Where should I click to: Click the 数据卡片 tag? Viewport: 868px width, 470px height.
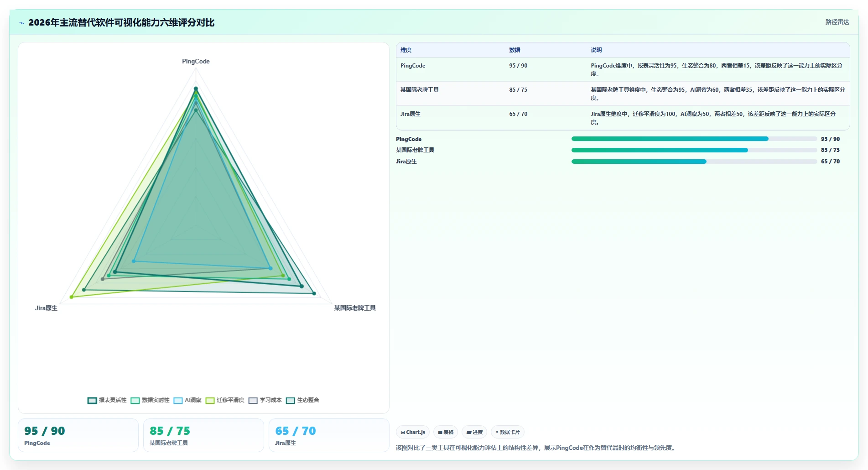pos(508,432)
